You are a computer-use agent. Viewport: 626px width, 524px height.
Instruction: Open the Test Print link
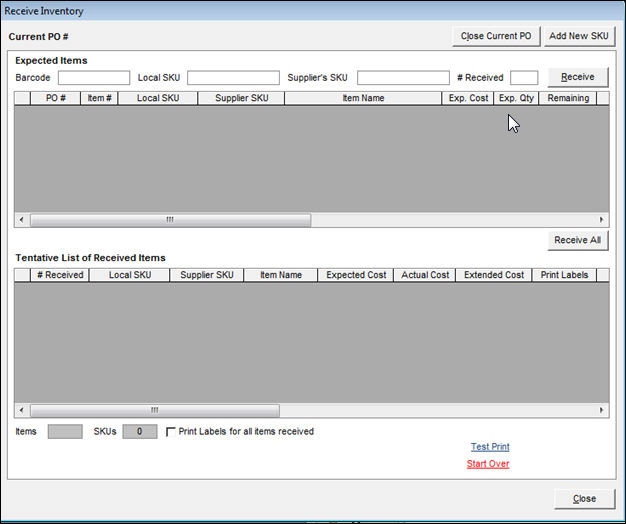point(490,447)
